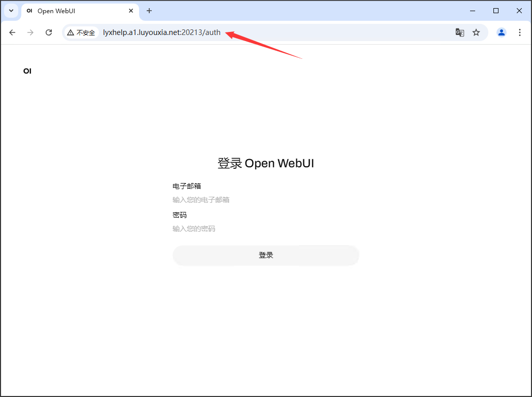Maximize the browser window
Image resolution: width=532 pixels, height=397 pixels.
496,11
